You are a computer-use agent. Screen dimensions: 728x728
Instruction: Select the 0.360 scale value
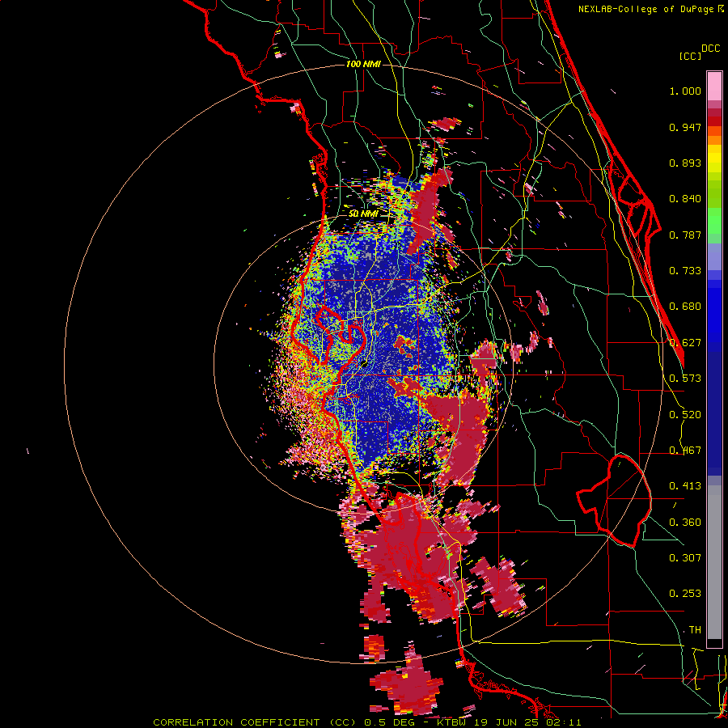click(x=685, y=523)
